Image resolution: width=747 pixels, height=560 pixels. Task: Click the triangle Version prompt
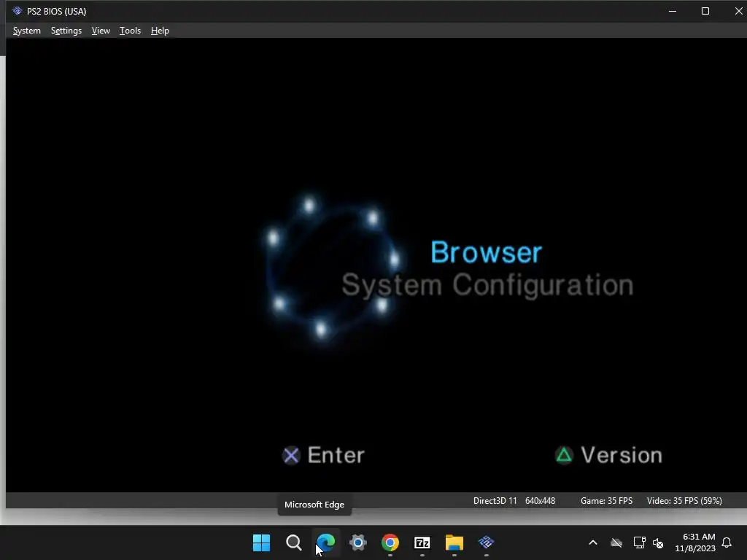(x=608, y=455)
